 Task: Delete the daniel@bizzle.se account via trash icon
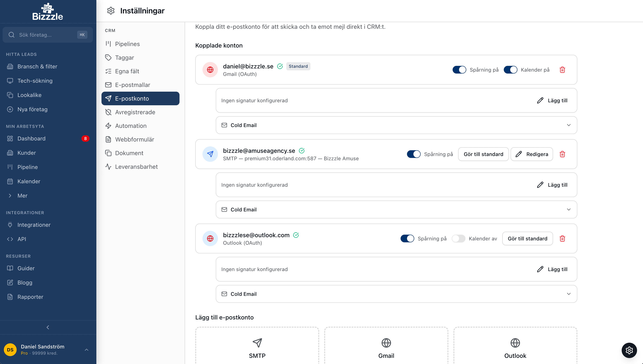(x=562, y=70)
